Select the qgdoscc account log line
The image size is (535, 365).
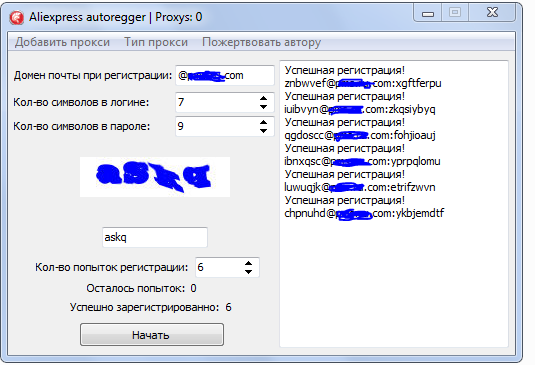click(x=360, y=135)
